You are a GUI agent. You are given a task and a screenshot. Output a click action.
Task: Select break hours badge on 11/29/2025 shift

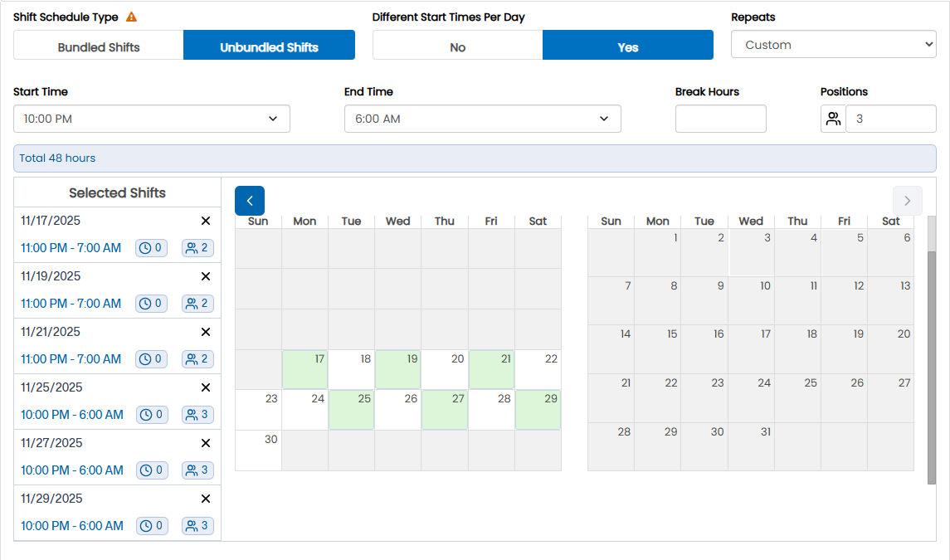tap(152, 526)
